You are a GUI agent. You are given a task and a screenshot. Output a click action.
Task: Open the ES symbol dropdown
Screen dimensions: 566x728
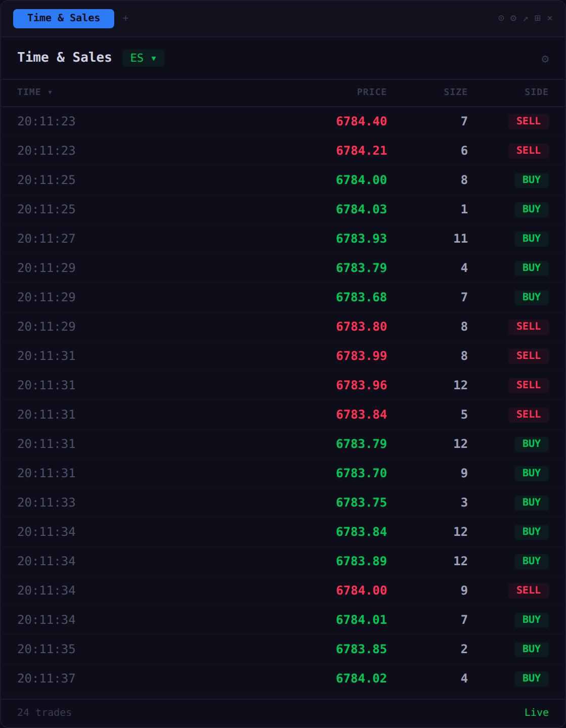pyautogui.click(x=143, y=58)
